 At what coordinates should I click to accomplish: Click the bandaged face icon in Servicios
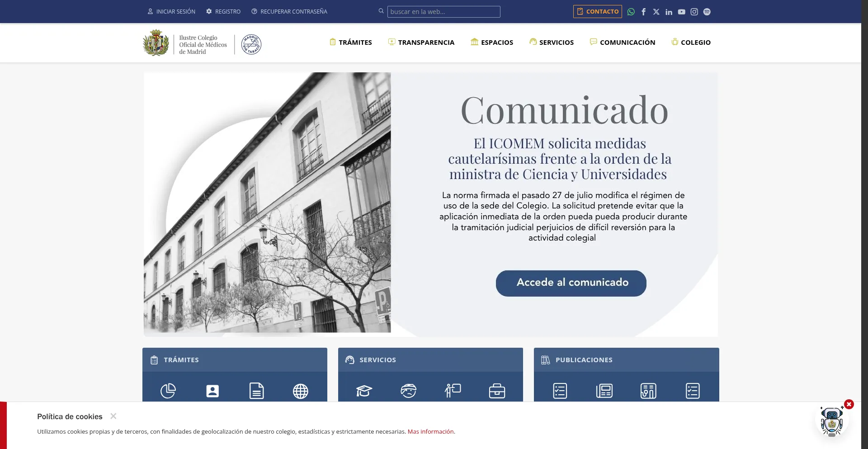pos(408,391)
